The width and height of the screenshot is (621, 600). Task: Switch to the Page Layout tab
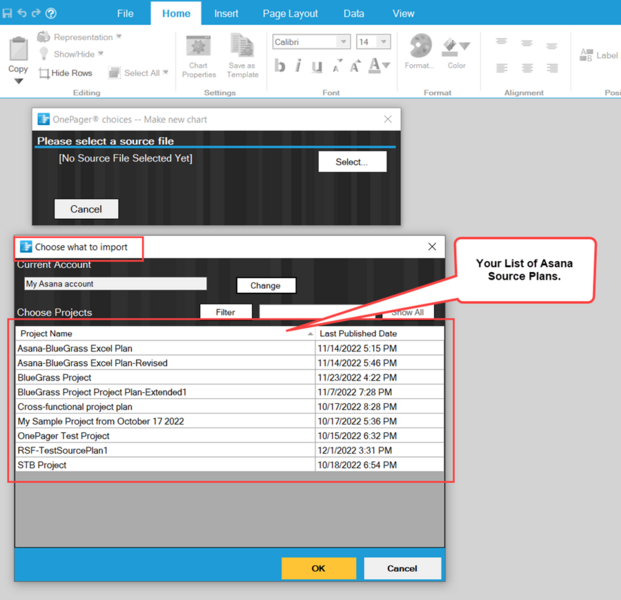point(290,13)
